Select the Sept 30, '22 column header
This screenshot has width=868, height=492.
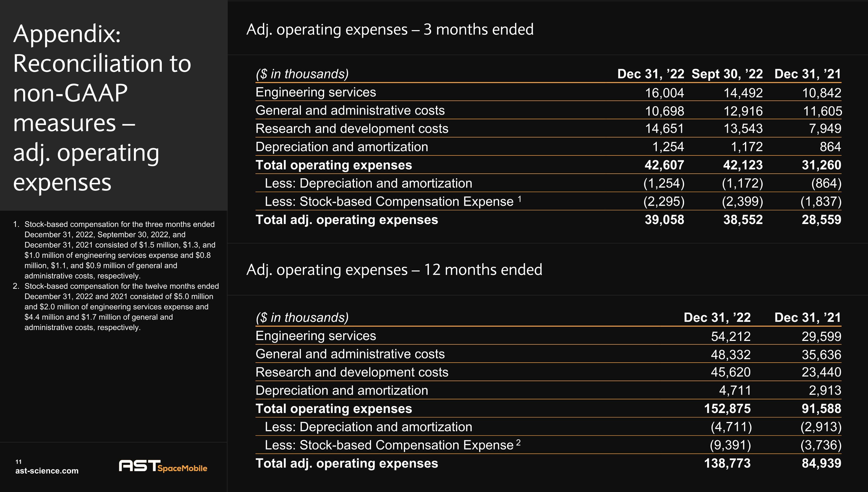pos(727,74)
